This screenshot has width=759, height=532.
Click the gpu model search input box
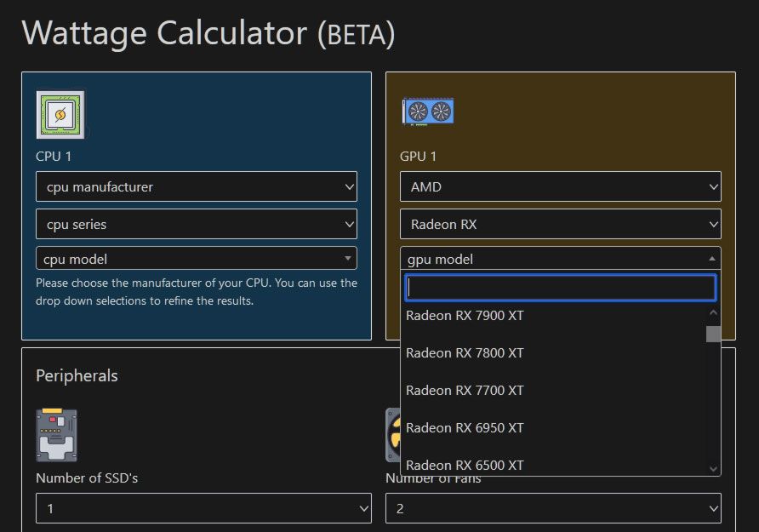click(560, 288)
